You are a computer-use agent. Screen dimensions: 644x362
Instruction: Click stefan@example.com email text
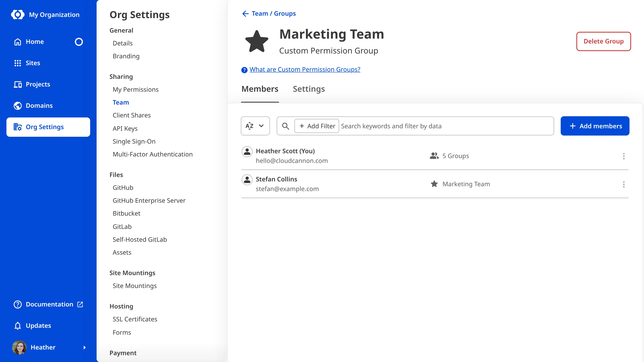pyautogui.click(x=287, y=189)
